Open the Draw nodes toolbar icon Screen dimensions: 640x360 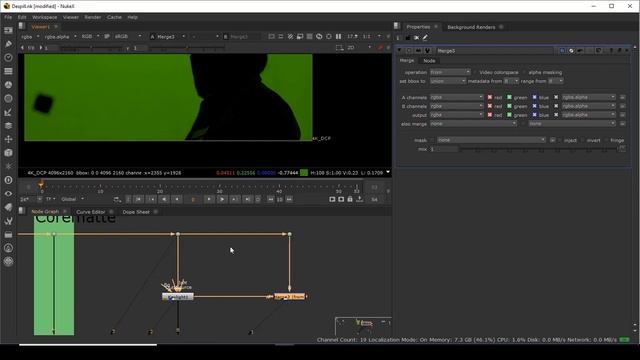tap(8, 44)
